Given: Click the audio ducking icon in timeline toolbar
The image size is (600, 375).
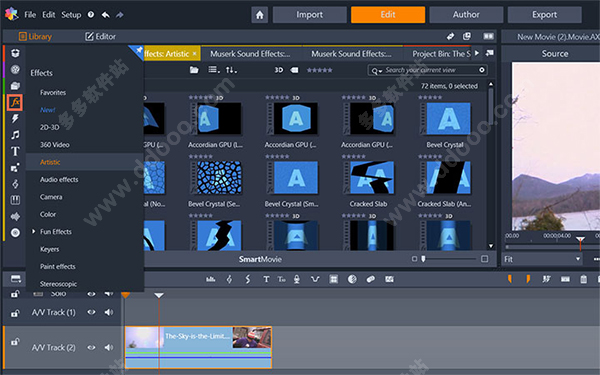Looking at the screenshot, I should coord(315,279).
